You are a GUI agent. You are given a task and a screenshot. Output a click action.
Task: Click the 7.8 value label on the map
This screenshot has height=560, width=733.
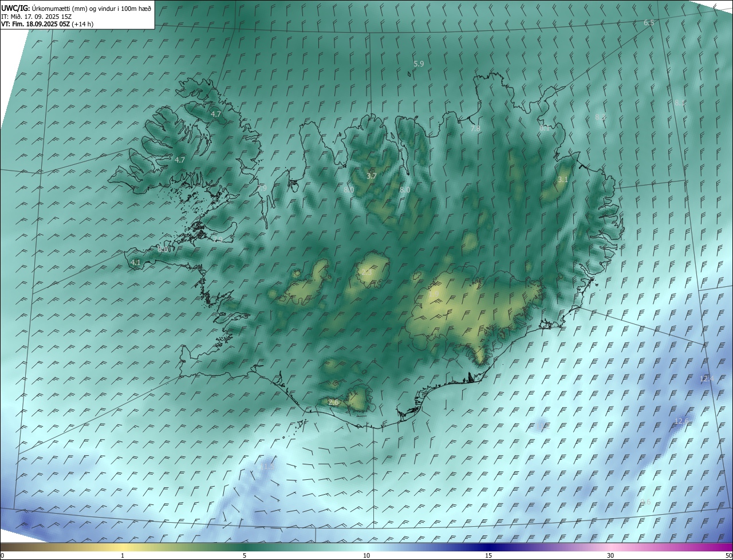(x=475, y=129)
